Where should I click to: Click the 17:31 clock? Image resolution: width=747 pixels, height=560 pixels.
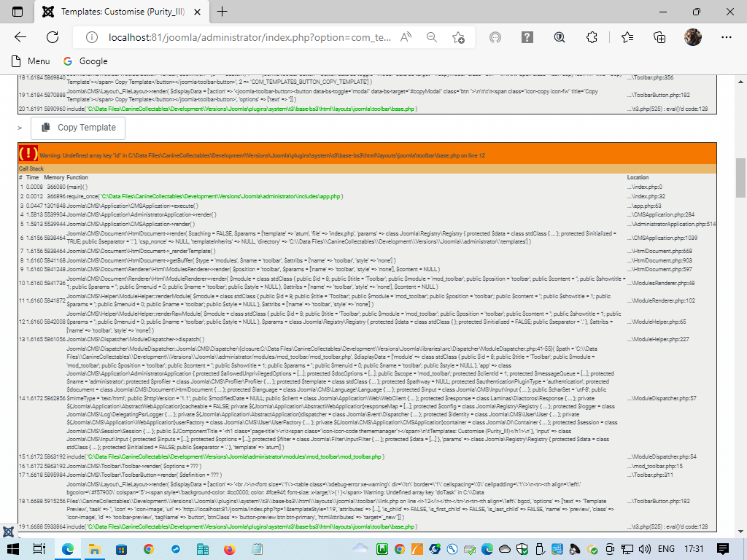(x=694, y=549)
